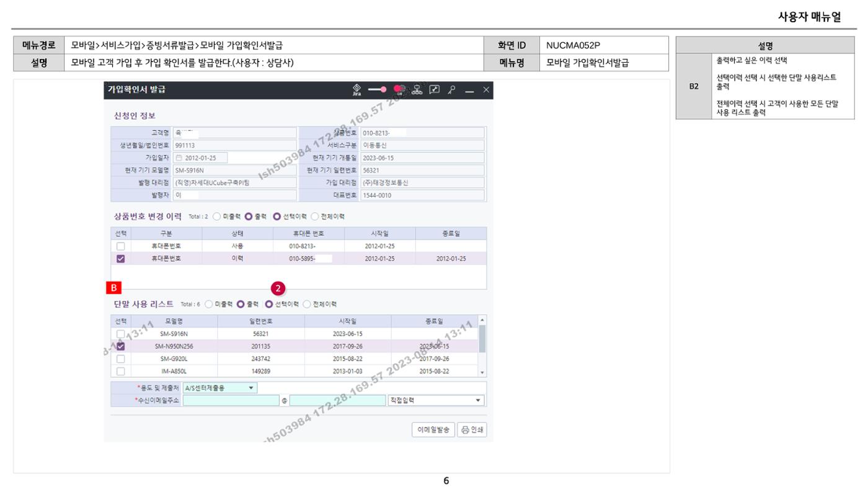
Task: Open the 직접입력 email domain dropdown
Action: click(x=435, y=400)
